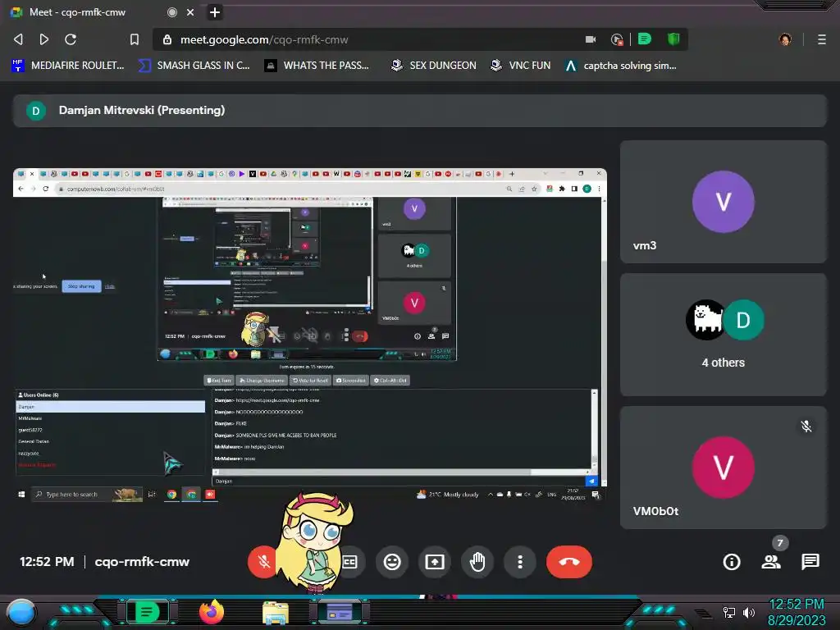This screenshot has height=630, width=840.
Task: Leave the call with the red hang-up button
Action: (569, 561)
